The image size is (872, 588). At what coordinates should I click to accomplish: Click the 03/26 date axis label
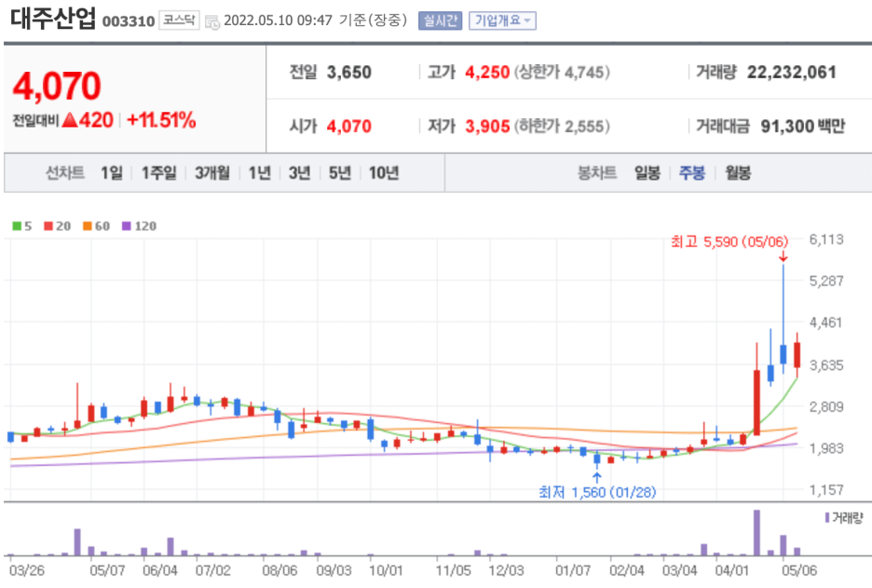point(27,570)
